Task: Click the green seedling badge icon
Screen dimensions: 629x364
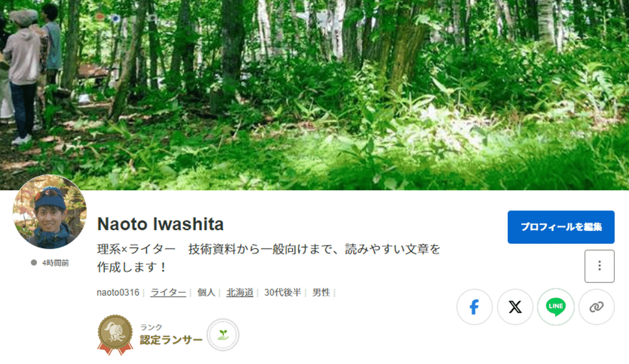Action: [223, 335]
